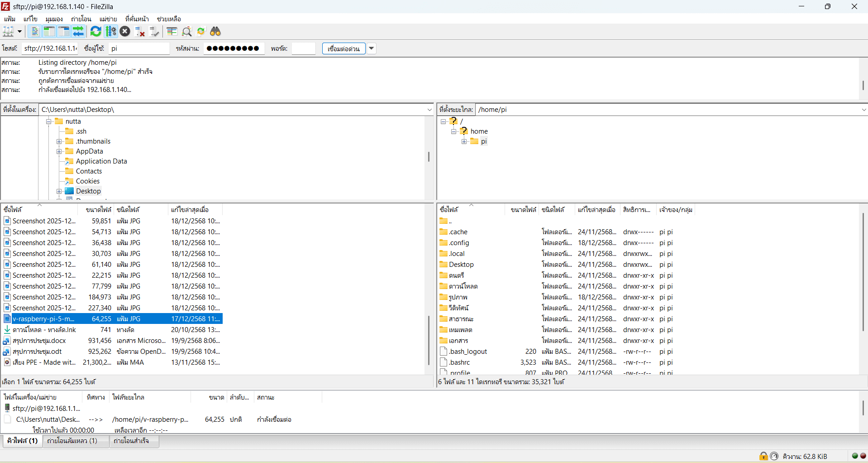Toggle processing of the transfer queue
868x463 pixels.
tap(111, 31)
